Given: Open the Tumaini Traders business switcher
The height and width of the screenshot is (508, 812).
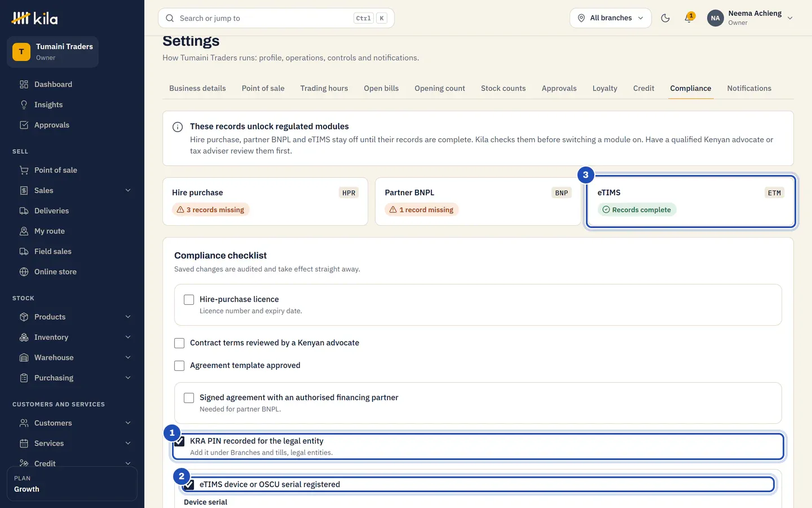Looking at the screenshot, I should (x=53, y=52).
